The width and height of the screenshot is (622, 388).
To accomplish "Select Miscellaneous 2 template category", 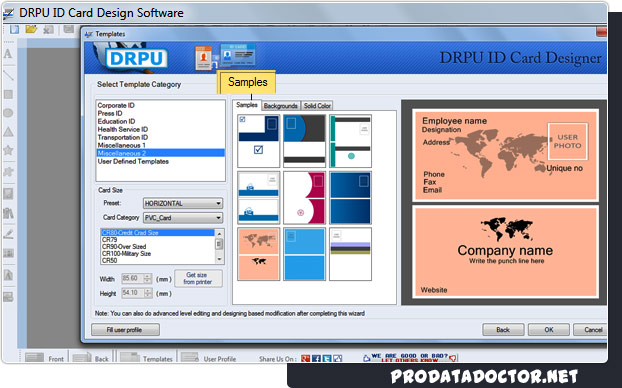I will 161,153.
